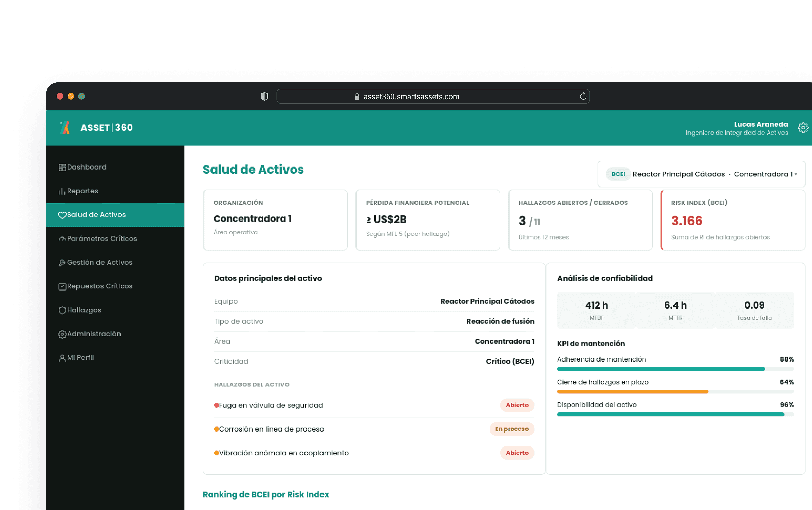
Task: Click the ≥ US$2B loss value
Action: pyautogui.click(x=386, y=219)
